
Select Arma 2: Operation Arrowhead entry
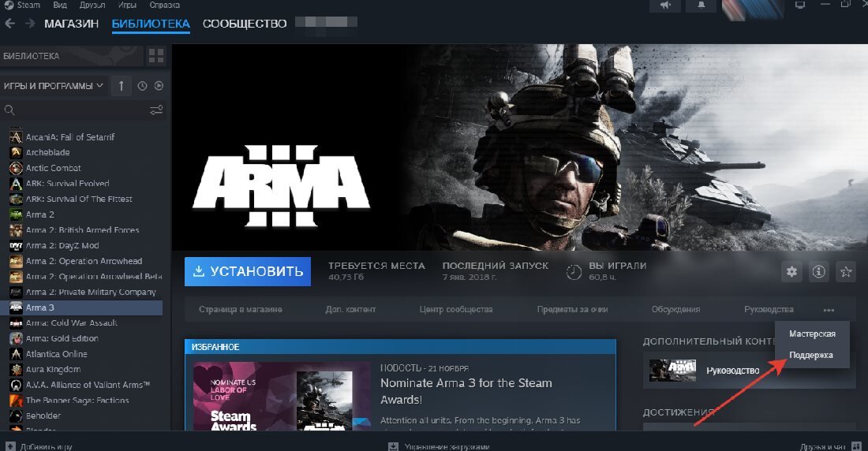[x=83, y=261]
